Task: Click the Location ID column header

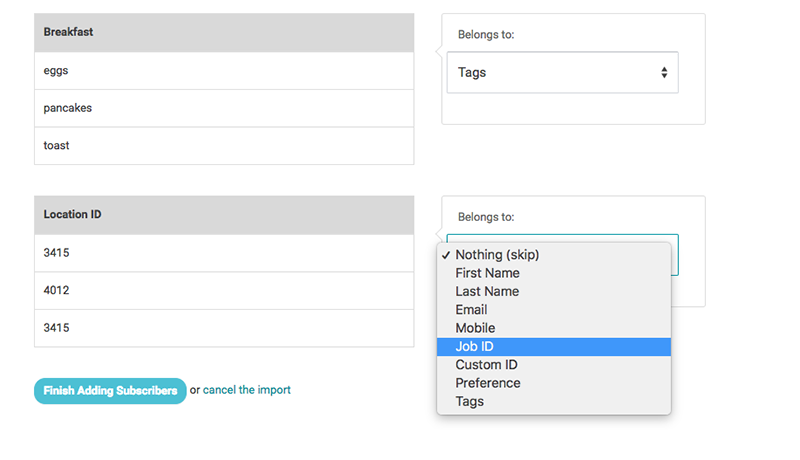Action: [224, 215]
